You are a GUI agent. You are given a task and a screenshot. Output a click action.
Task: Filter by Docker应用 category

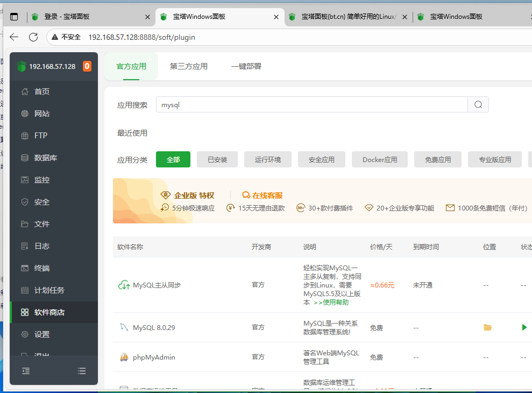click(x=380, y=159)
